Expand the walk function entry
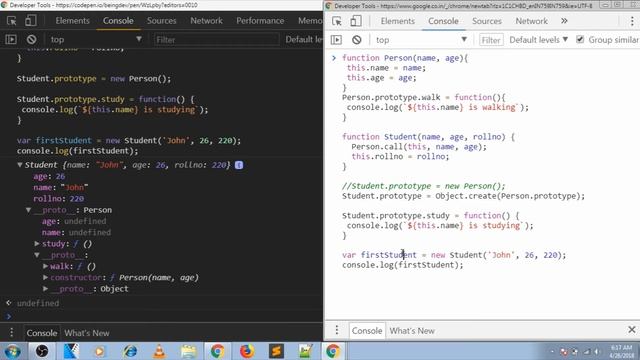This screenshot has height=360, width=640. tap(45, 266)
